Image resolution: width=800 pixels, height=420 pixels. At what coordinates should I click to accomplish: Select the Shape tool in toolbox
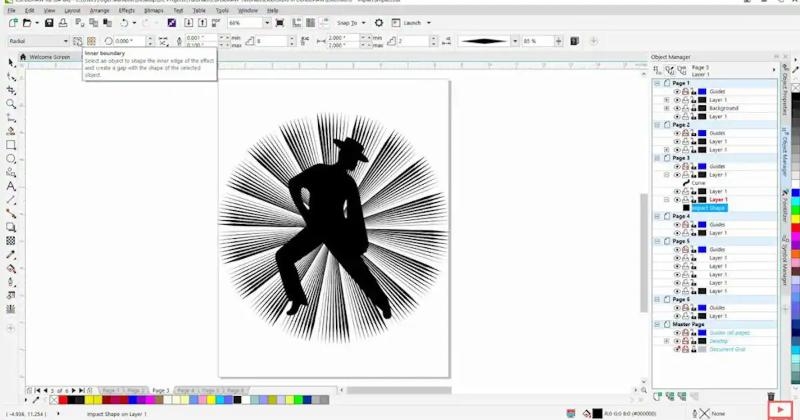11,77
